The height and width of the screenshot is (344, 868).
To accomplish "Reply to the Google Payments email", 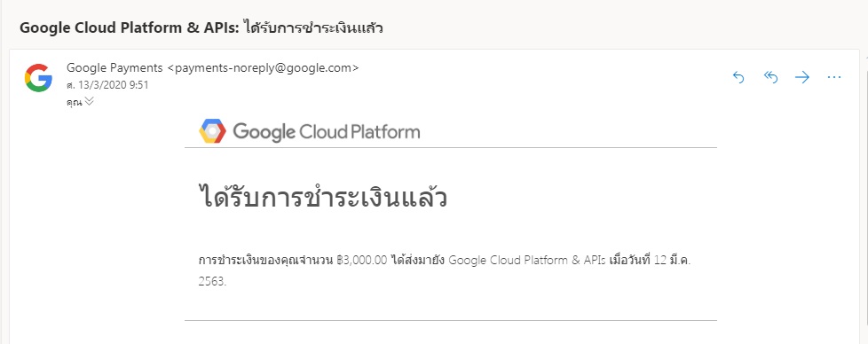I will [738, 77].
